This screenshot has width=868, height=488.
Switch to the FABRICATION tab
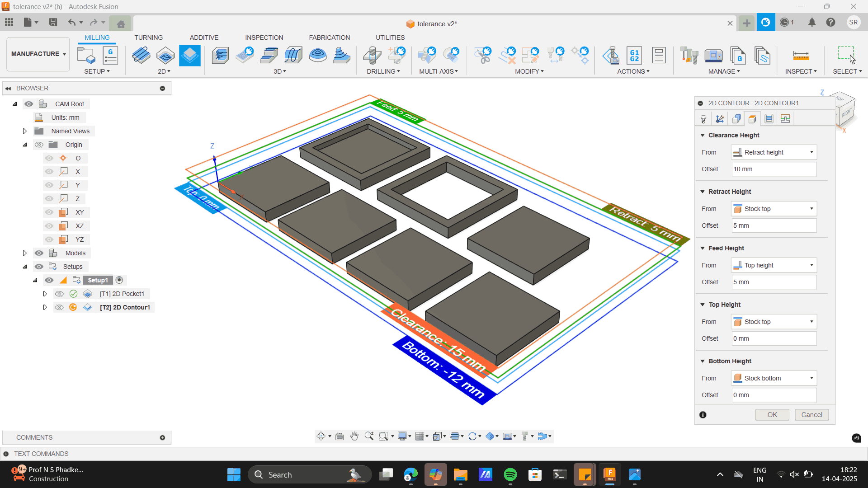[x=330, y=38]
